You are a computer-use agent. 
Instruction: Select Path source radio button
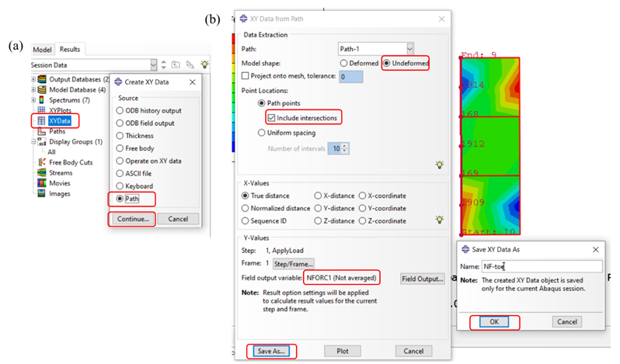coord(120,199)
